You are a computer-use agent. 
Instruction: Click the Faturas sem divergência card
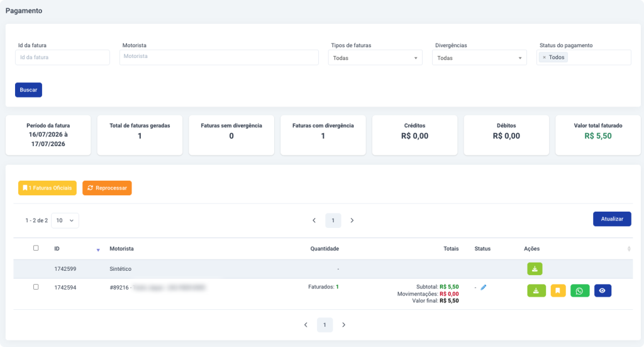[x=231, y=135]
